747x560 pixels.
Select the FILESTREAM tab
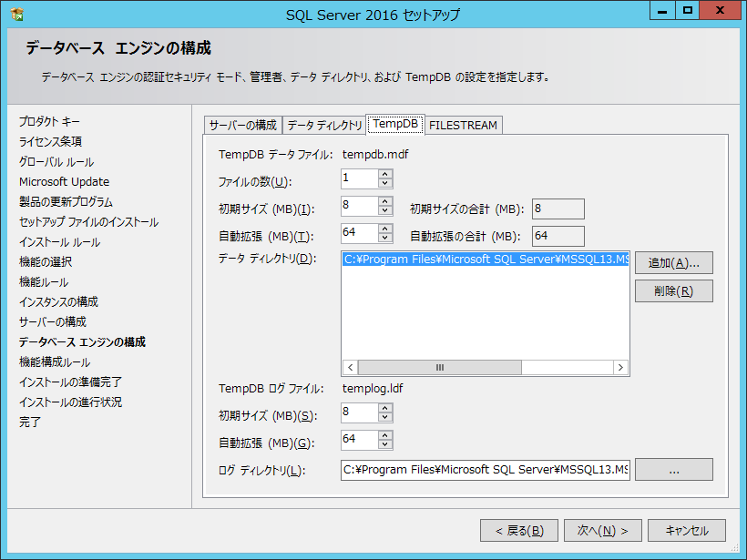pyautogui.click(x=463, y=126)
